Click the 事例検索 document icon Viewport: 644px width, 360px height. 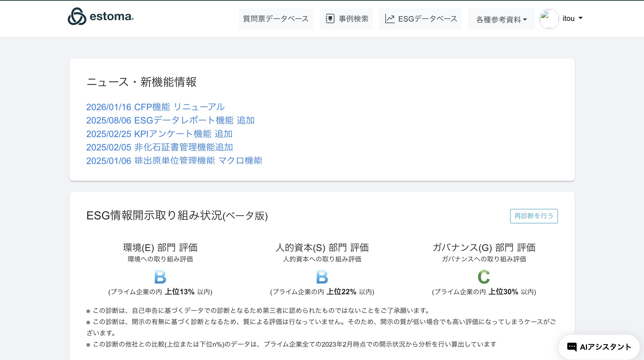coord(330,19)
